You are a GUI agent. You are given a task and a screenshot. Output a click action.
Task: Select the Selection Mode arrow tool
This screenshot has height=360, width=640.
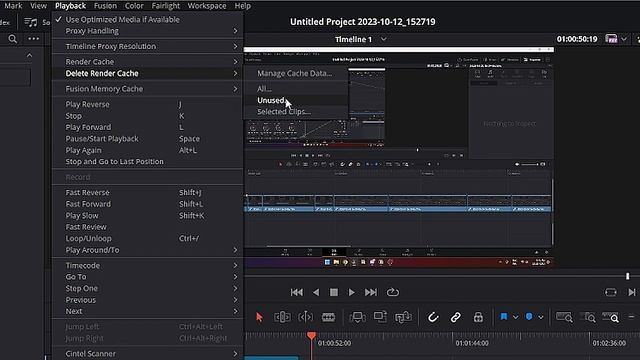259,317
